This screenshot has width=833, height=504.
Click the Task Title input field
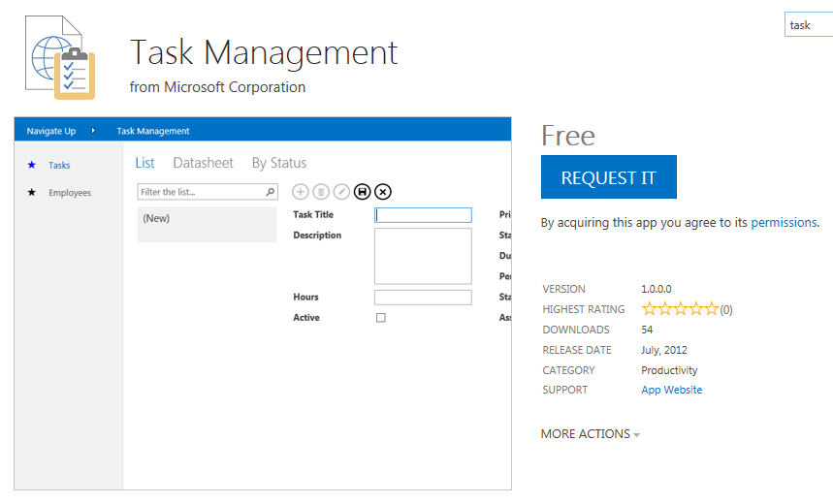tap(423, 215)
